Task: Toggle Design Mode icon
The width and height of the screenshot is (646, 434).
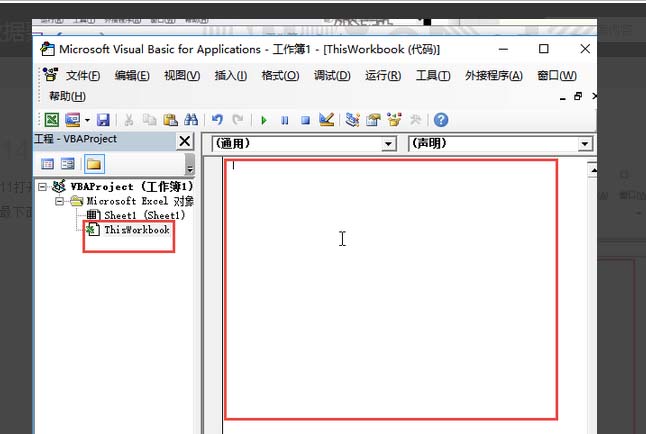Action: point(326,120)
